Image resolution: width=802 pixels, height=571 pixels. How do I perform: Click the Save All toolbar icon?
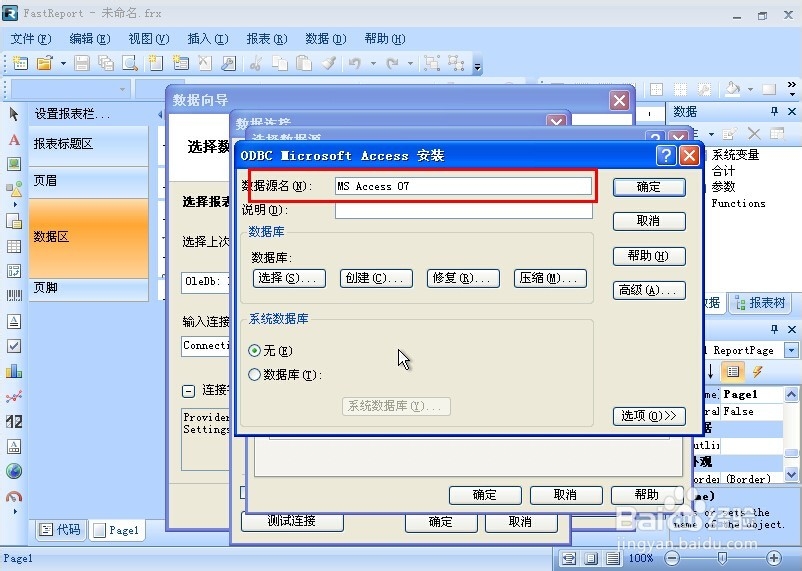pyautogui.click(x=106, y=63)
